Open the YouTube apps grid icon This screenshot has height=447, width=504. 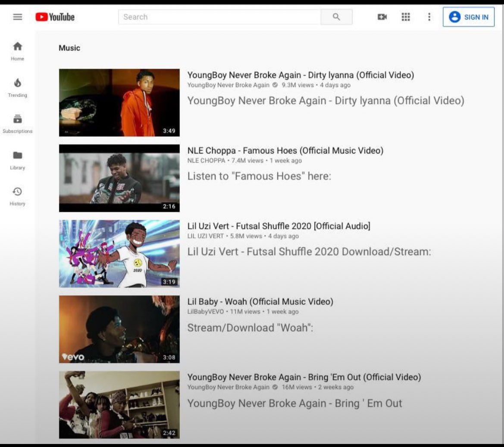(x=406, y=17)
